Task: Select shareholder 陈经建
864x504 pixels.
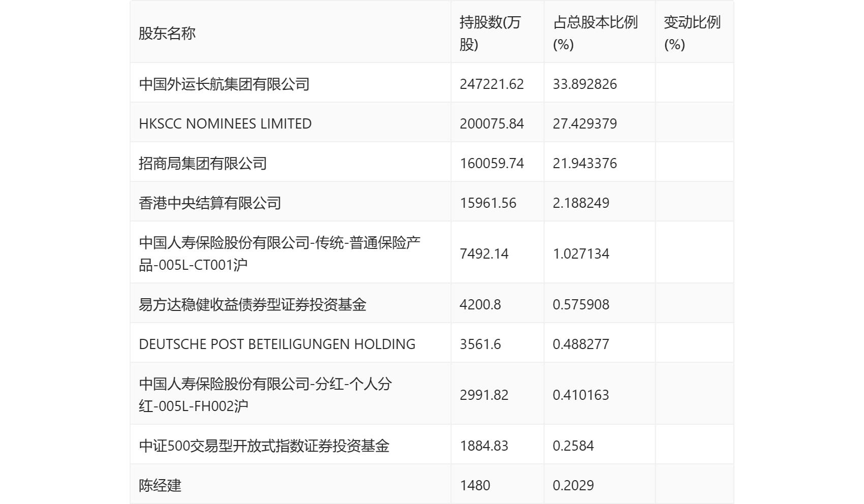Action: 160,485
